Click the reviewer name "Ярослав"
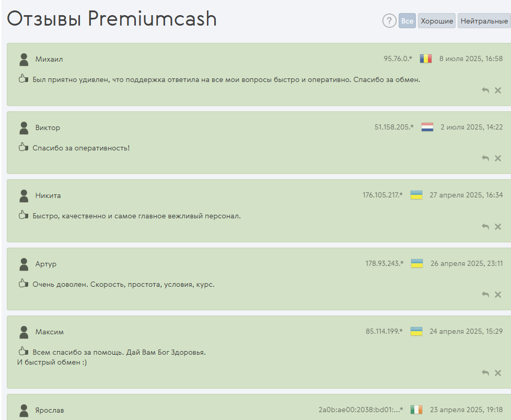Screen dimensions: 511x420 coord(50,410)
